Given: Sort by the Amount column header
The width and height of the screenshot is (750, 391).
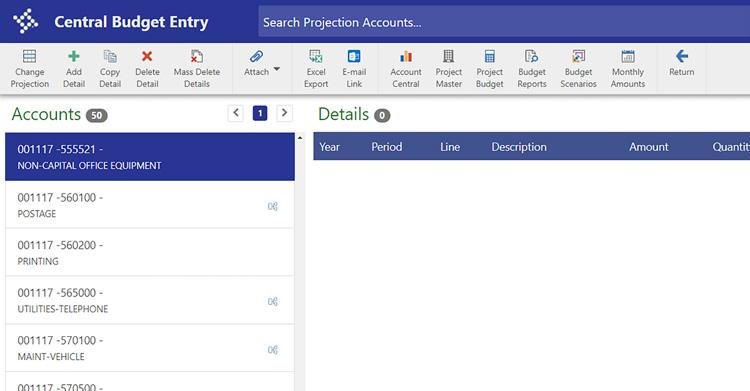Looking at the screenshot, I should tap(649, 146).
